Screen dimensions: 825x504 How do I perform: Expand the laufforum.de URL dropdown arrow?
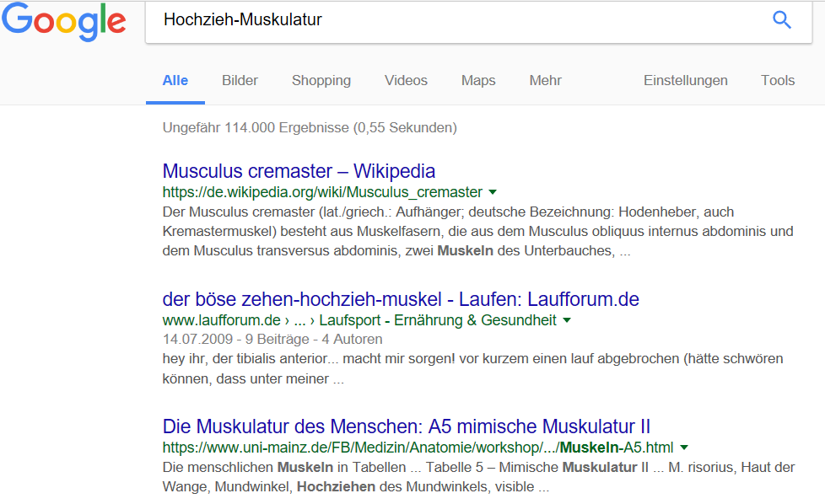[567, 320]
